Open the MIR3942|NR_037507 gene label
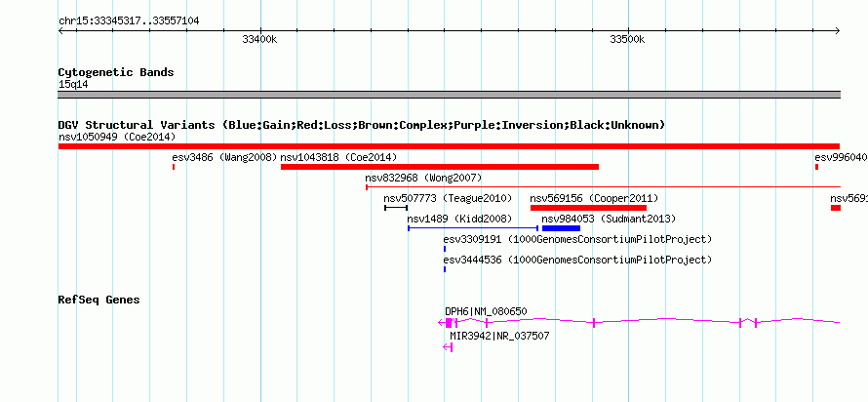868x402 pixels. pyautogui.click(x=499, y=336)
